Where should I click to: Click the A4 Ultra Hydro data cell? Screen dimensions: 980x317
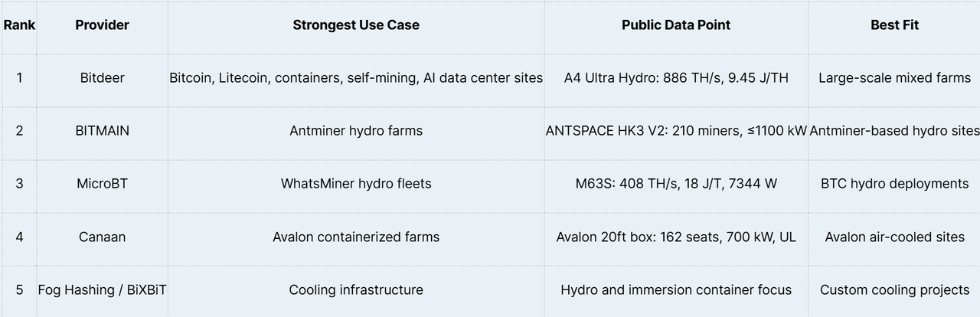tap(676, 78)
